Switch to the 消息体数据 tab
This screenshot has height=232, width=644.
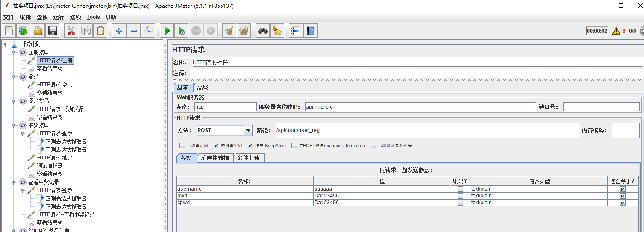coord(215,158)
